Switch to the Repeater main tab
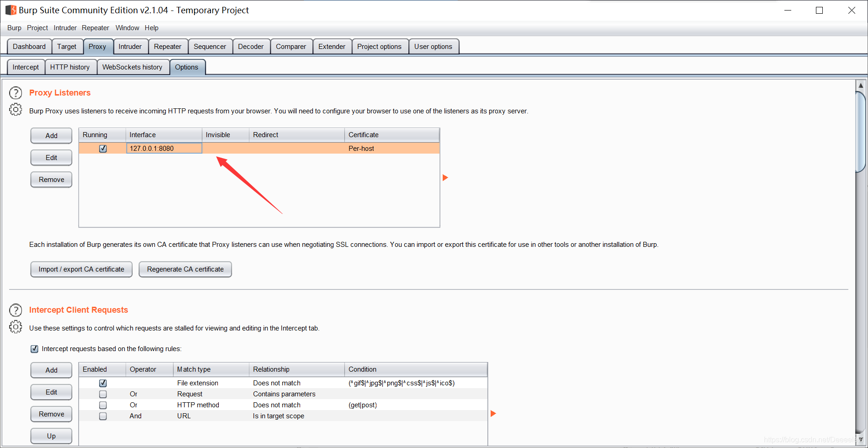 (x=168, y=47)
